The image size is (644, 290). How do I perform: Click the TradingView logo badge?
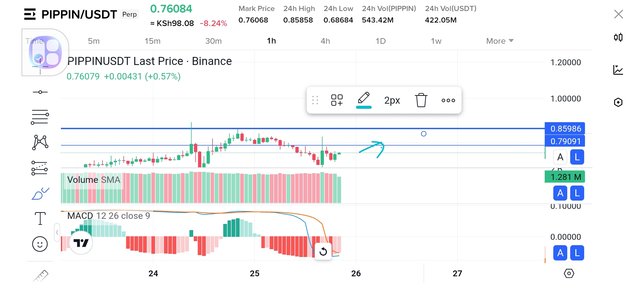[x=81, y=243]
